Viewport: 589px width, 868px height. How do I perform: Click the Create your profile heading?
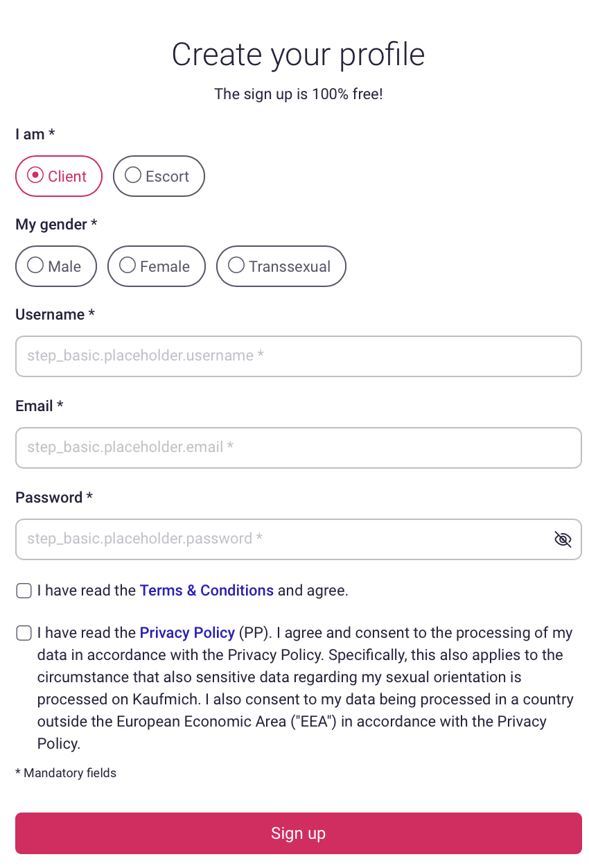click(299, 55)
